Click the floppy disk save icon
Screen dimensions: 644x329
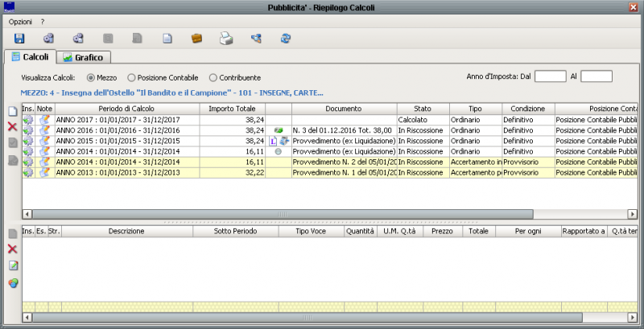click(x=19, y=38)
